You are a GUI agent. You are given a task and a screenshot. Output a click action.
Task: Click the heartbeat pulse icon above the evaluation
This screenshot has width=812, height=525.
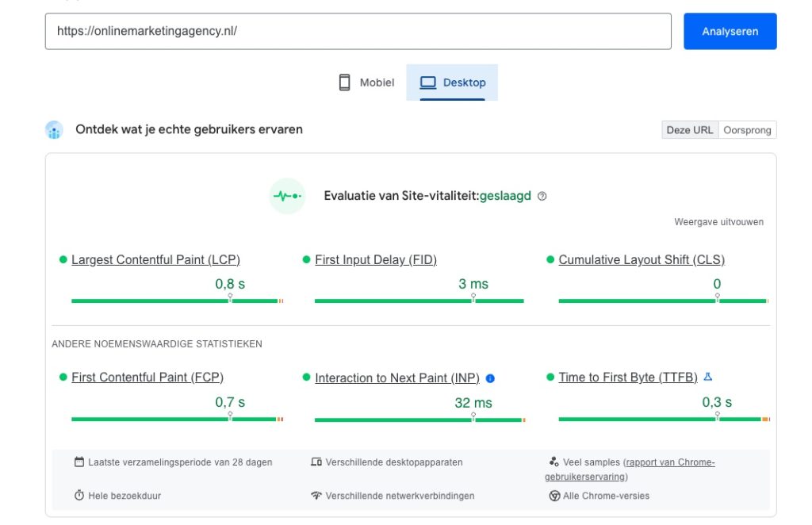286,196
